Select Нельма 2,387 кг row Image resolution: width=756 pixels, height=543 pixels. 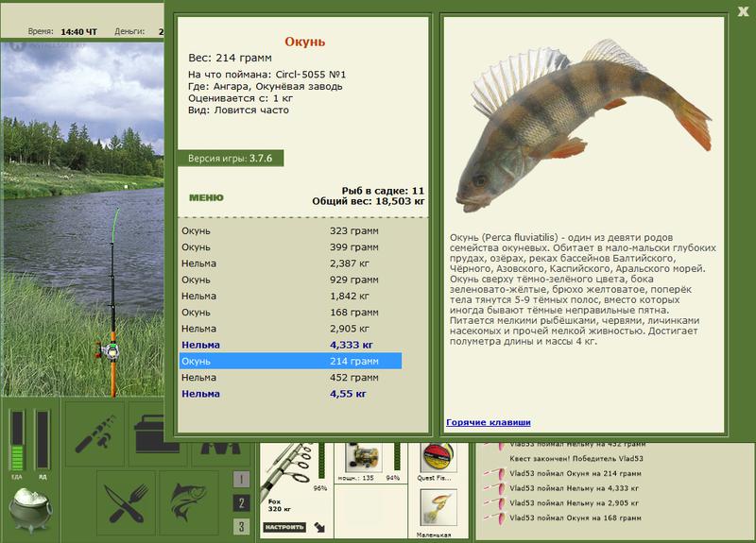point(290,263)
